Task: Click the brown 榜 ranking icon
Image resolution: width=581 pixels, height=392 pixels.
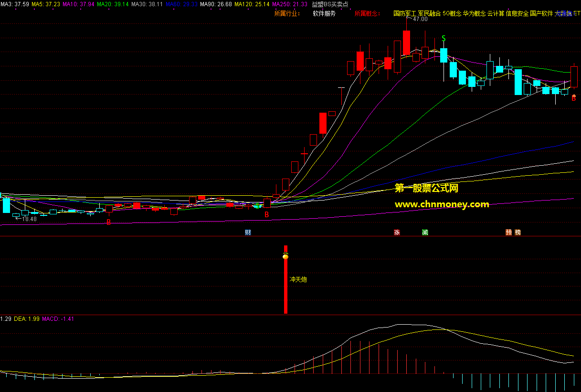Action: pos(518,233)
